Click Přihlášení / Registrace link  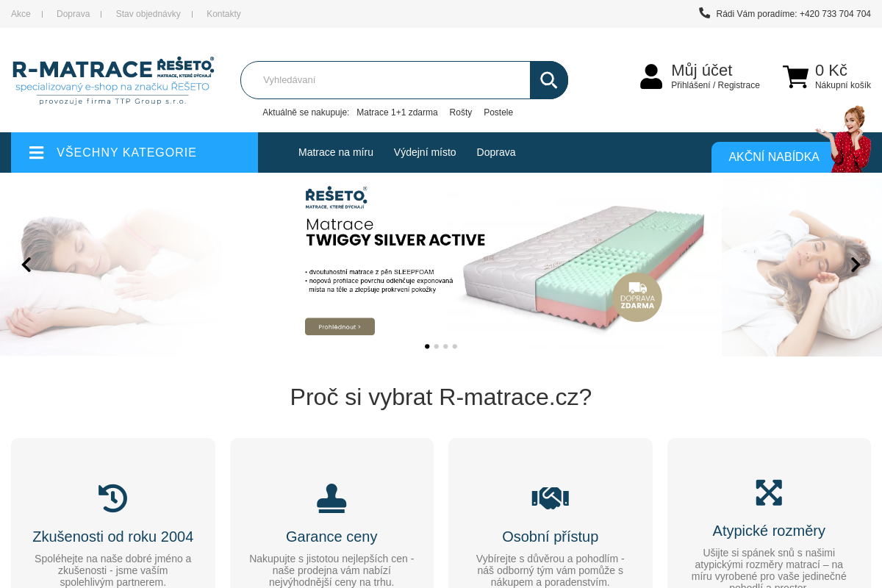(x=715, y=85)
